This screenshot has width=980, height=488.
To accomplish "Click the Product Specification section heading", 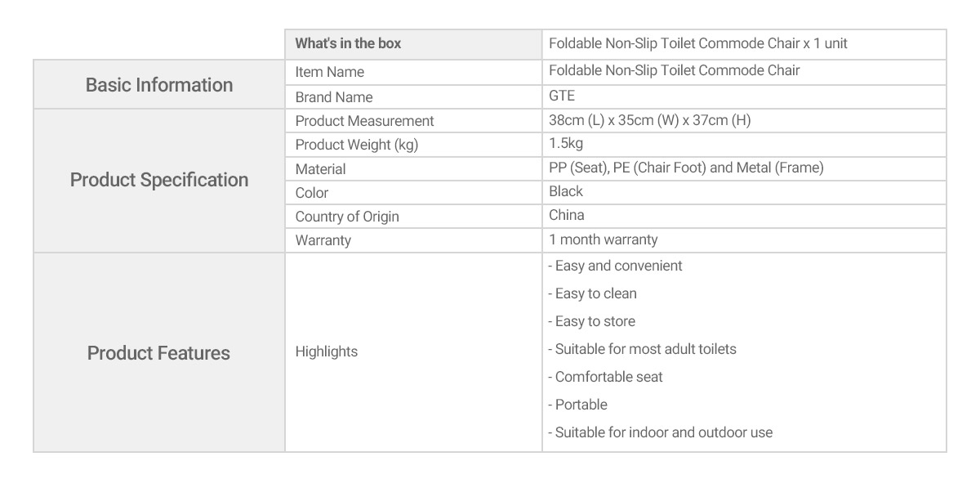I will coord(159,180).
